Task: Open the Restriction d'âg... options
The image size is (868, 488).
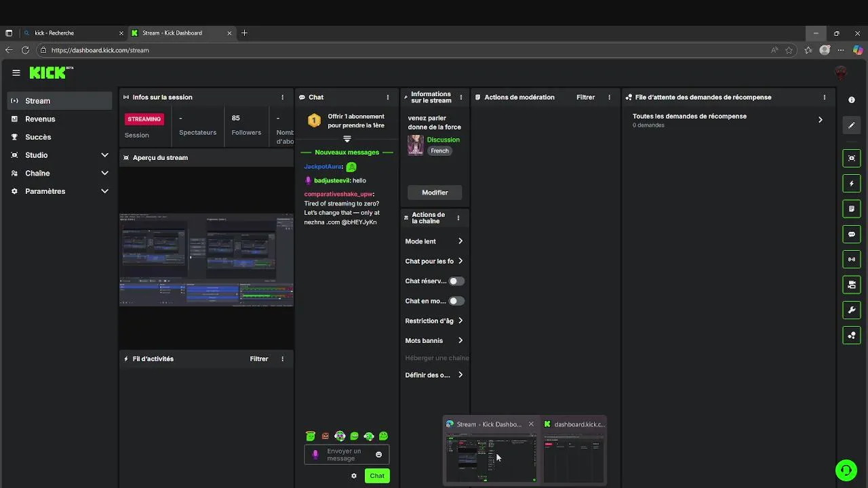Action: [434, 321]
